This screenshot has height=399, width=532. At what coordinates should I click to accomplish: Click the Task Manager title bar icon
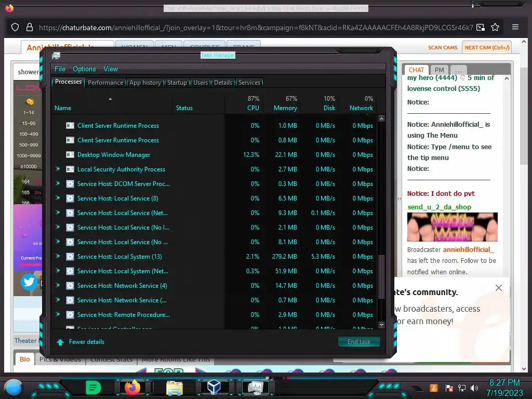(x=56, y=55)
